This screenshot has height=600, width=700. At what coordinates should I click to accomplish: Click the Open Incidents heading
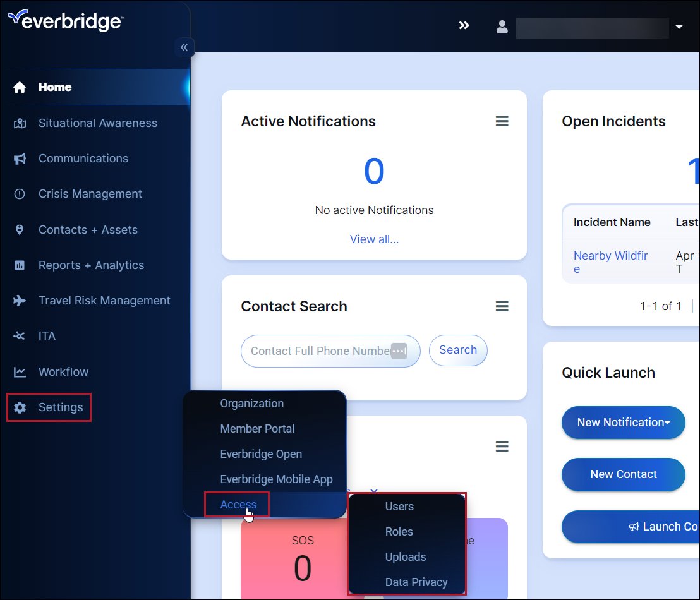(613, 121)
